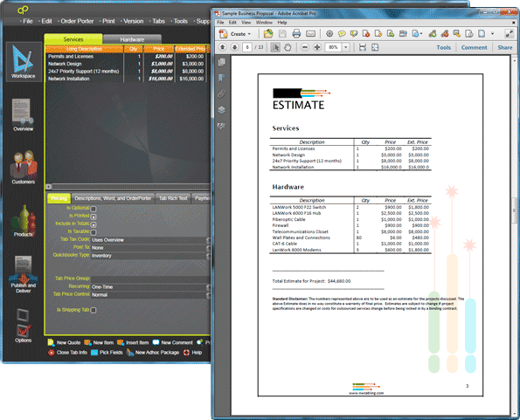
Task: Click the Pick Fields button
Action: pos(107,353)
